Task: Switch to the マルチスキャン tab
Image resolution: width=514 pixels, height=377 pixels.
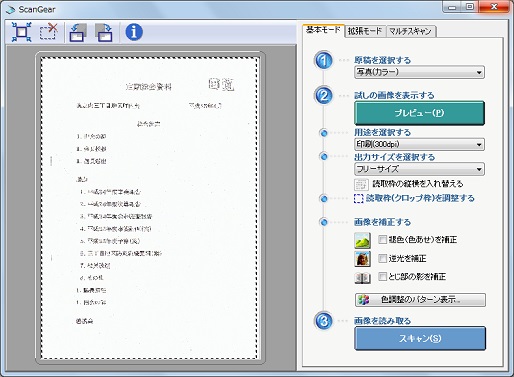Action: [x=411, y=31]
